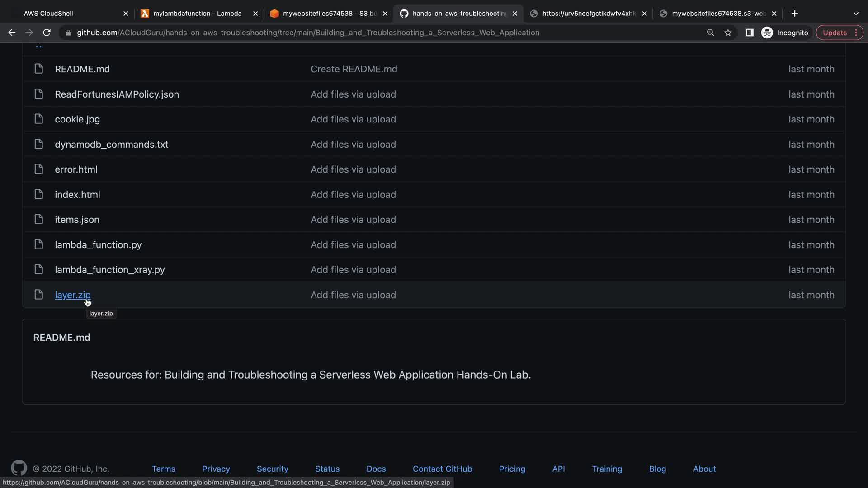Switch to the AWS CloudShell tab

48,14
